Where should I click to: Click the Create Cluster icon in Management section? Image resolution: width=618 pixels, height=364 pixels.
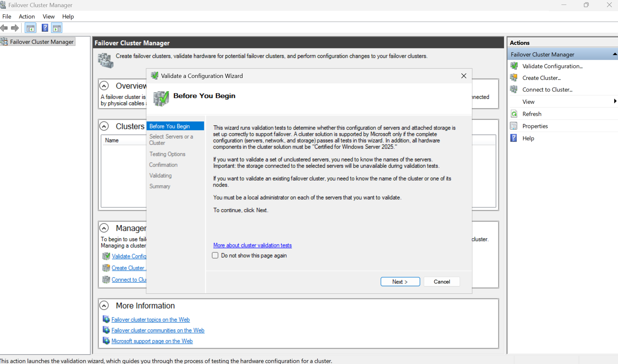(106, 268)
